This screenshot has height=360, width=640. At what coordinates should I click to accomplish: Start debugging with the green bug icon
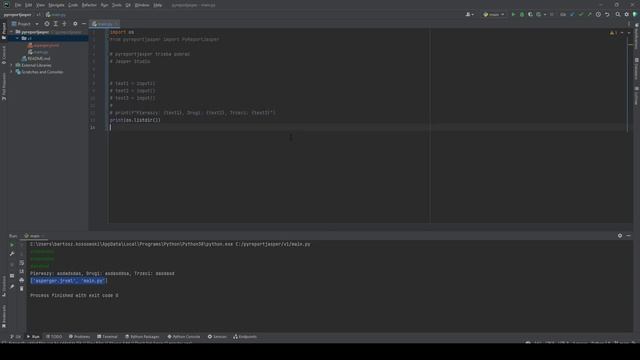point(522,14)
